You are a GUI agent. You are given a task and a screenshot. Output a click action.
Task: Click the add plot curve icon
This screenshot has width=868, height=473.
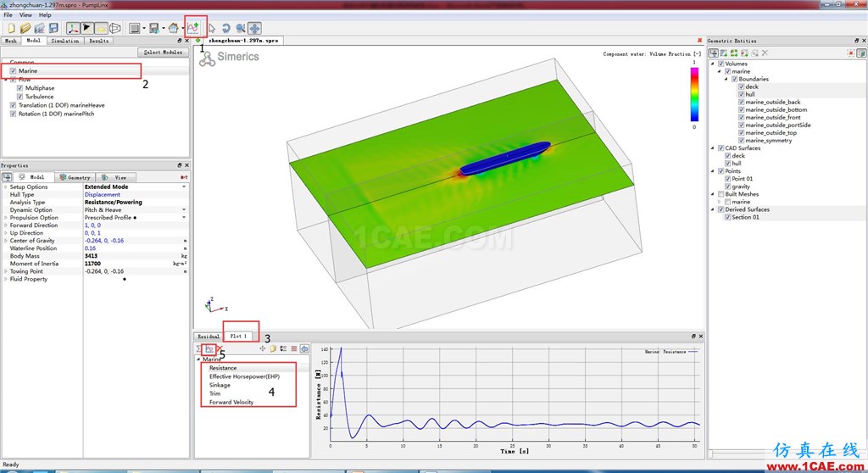point(192,28)
